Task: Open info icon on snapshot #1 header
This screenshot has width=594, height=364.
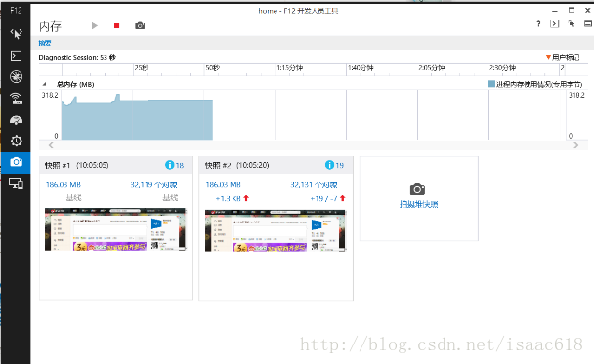Action: coord(169,165)
